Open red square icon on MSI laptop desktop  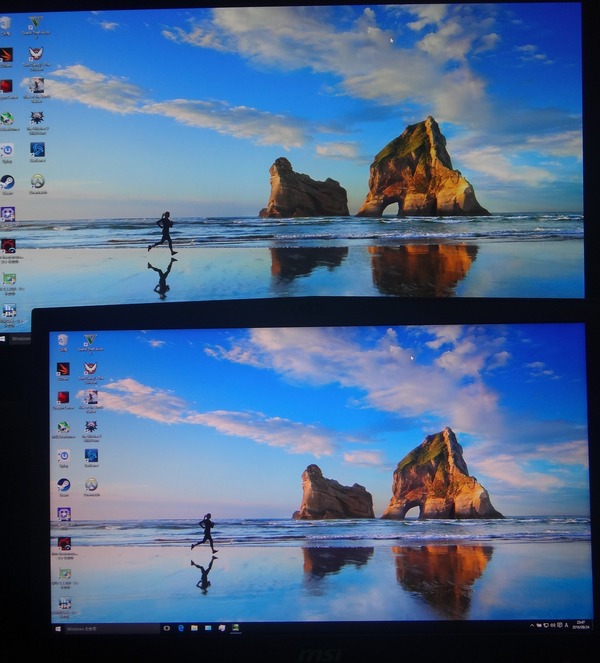63,398
